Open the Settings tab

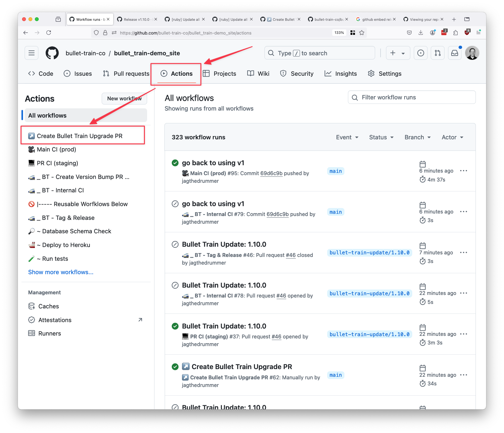pyautogui.click(x=384, y=73)
